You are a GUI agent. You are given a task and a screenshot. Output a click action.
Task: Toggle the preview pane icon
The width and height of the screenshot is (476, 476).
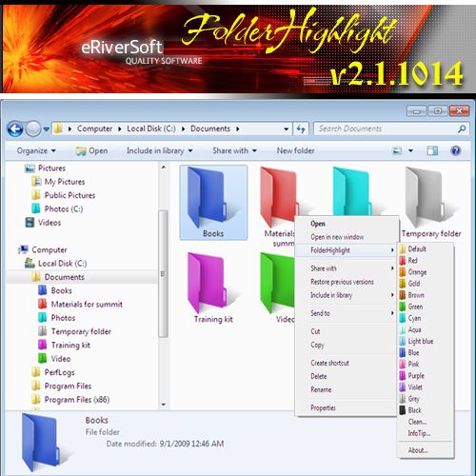click(432, 150)
